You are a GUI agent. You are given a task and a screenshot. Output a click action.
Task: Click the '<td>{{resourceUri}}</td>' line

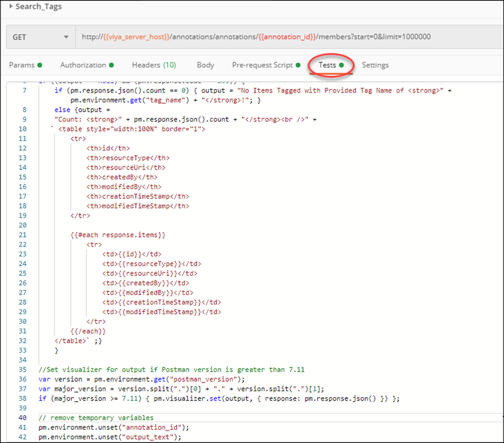(149, 274)
